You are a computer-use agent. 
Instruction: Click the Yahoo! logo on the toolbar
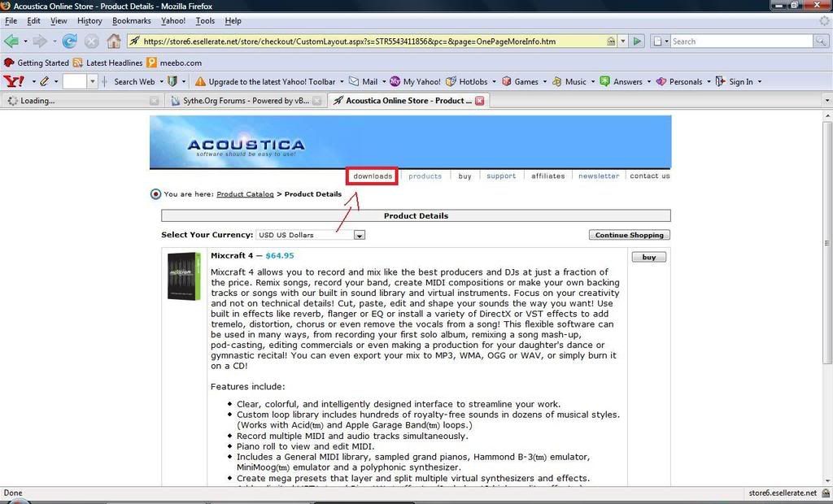point(14,81)
